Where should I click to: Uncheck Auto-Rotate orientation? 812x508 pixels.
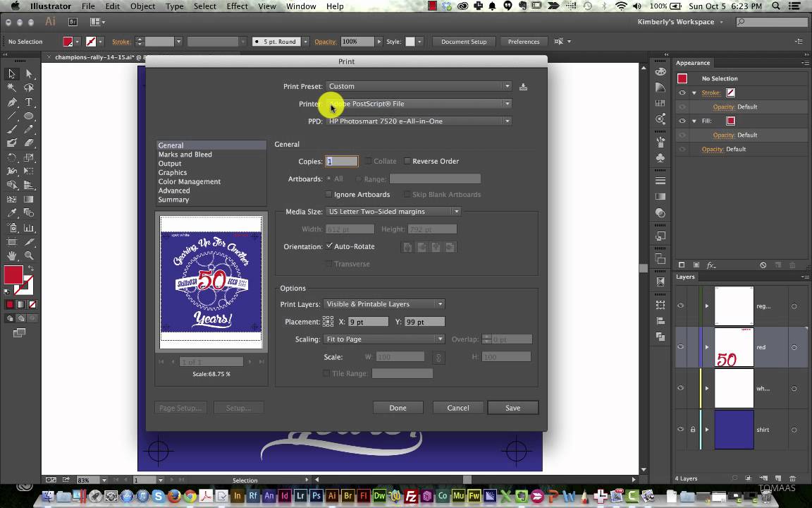point(329,246)
